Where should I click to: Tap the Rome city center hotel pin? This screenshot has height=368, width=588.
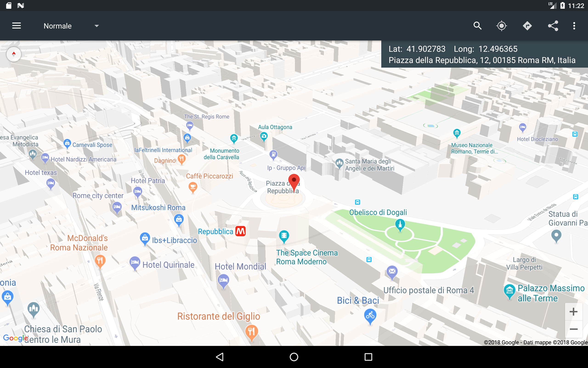pos(117,208)
